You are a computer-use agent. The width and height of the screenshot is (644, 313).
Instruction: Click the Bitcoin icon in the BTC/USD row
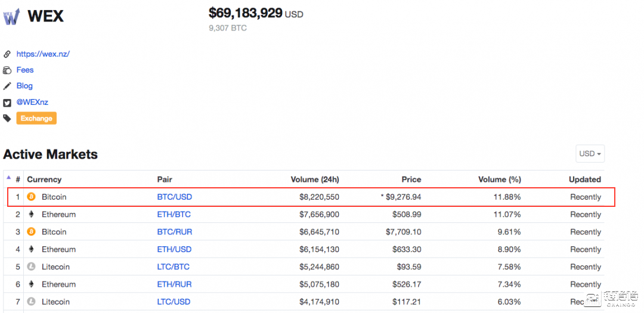[x=31, y=197]
